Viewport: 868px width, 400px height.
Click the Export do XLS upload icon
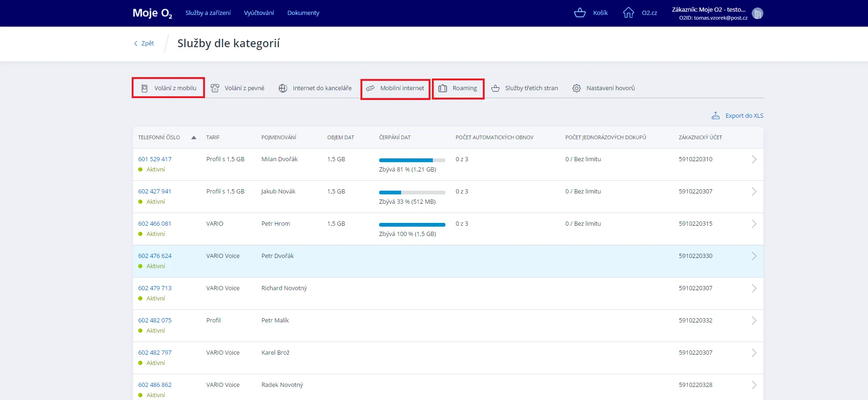(x=715, y=115)
